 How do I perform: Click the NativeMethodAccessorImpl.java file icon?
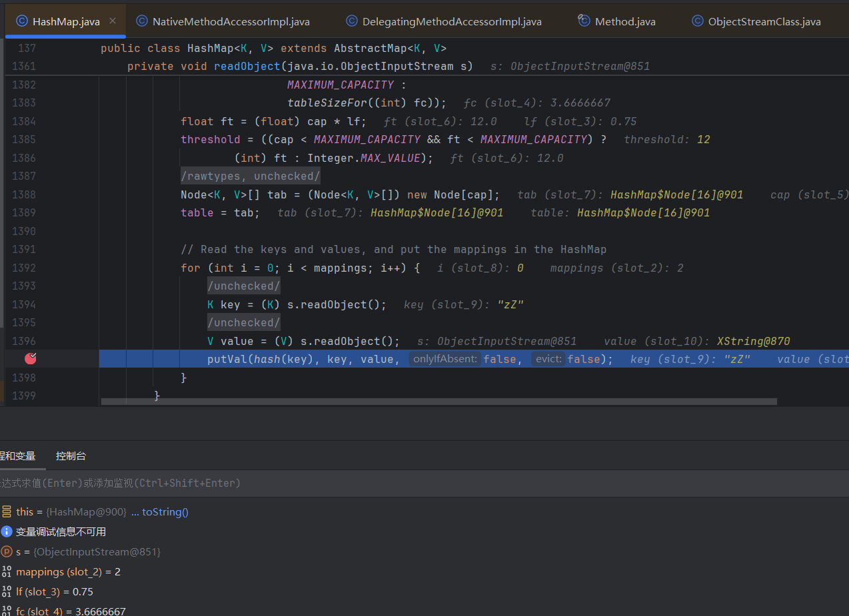pos(141,21)
